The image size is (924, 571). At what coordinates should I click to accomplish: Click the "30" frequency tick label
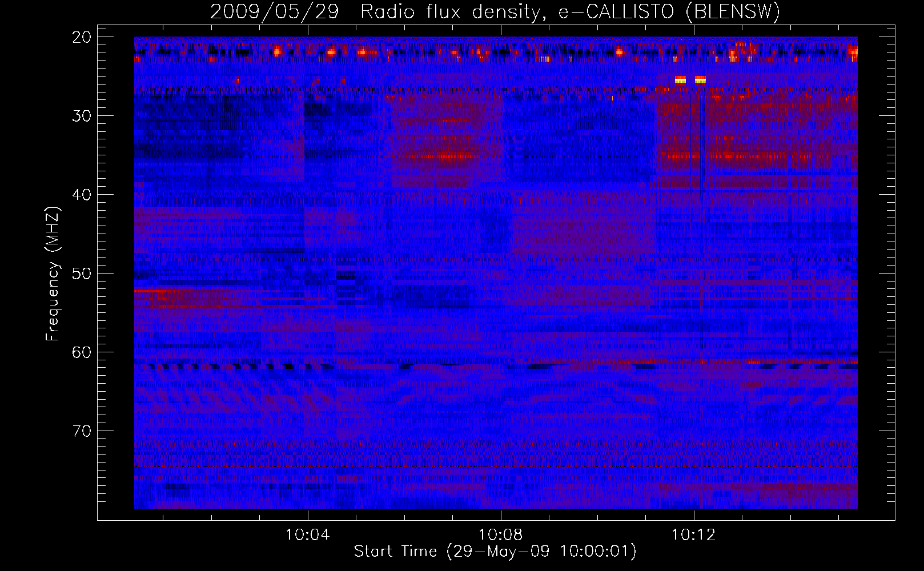click(82, 116)
